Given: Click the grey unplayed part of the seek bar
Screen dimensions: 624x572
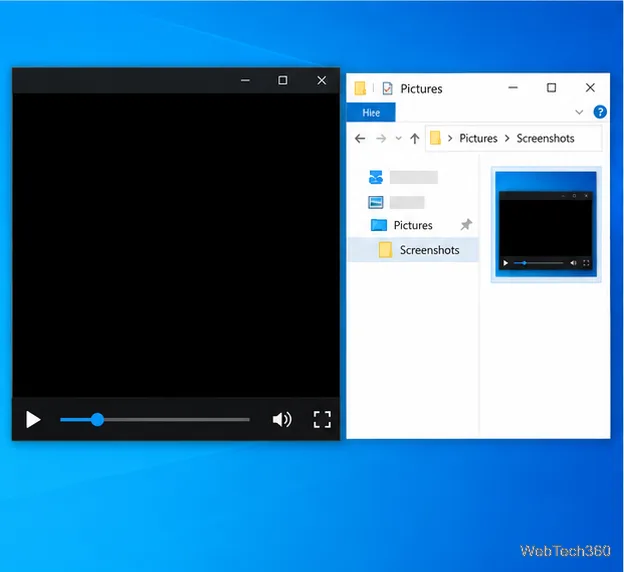Looking at the screenshot, I should point(177,420).
